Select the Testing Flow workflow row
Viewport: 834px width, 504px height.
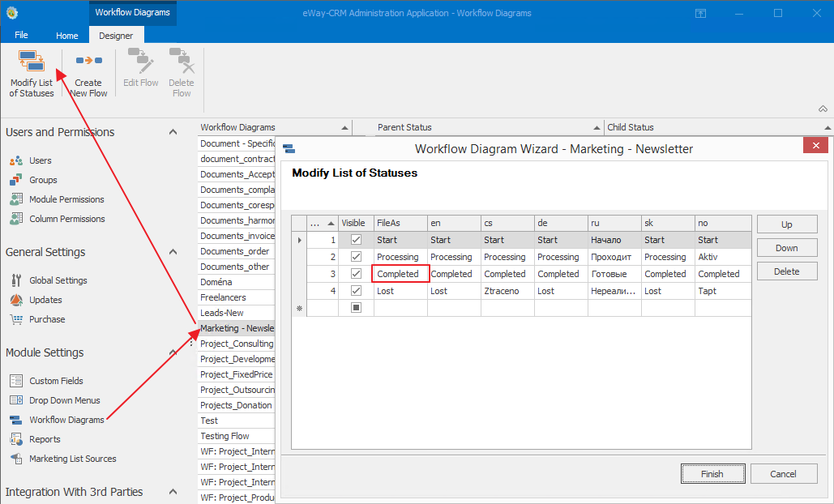[x=237, y=436]
